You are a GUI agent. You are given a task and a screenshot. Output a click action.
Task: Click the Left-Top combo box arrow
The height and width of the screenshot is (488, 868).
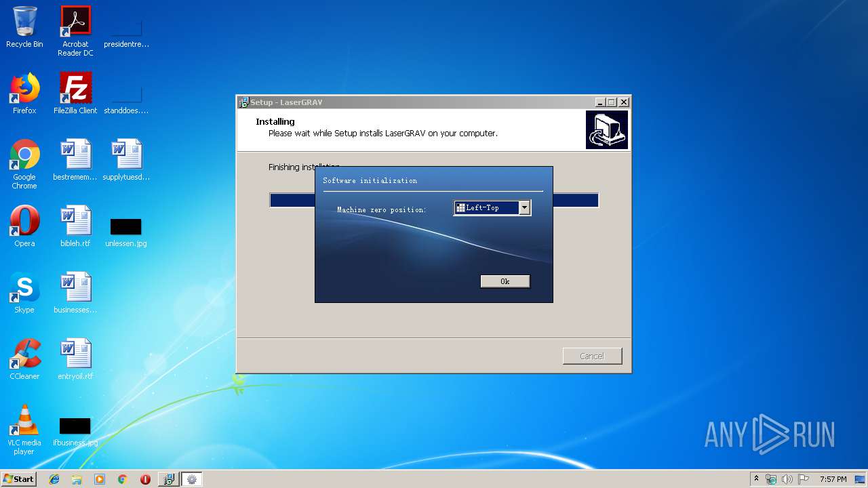click(524, 208)
